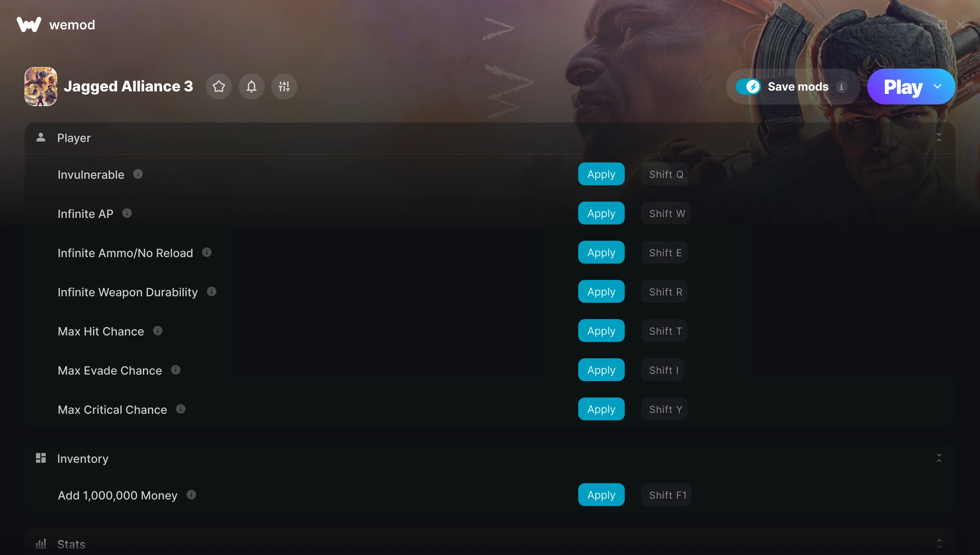Open notifications bell icon next to game title

(x=252, y=87)
